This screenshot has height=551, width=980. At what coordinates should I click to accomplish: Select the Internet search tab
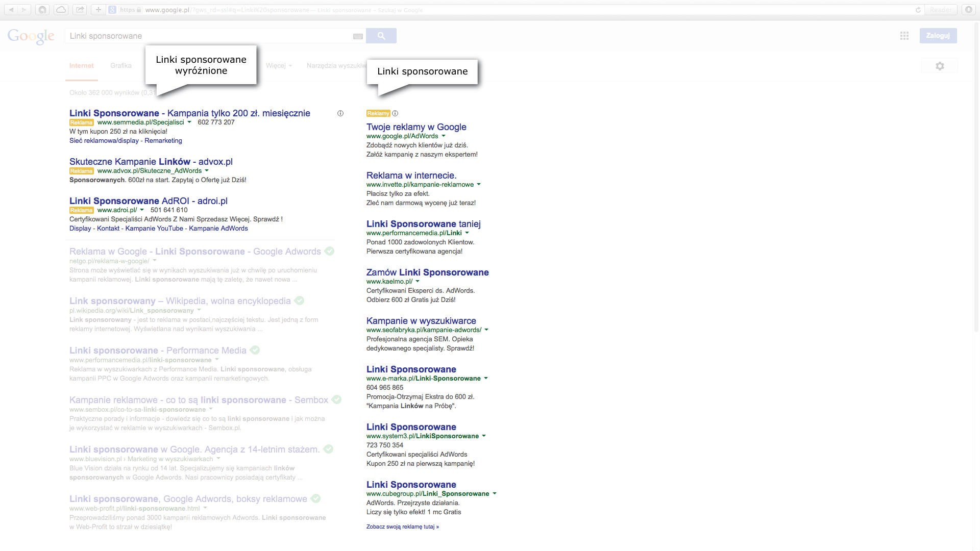point(82,66)
